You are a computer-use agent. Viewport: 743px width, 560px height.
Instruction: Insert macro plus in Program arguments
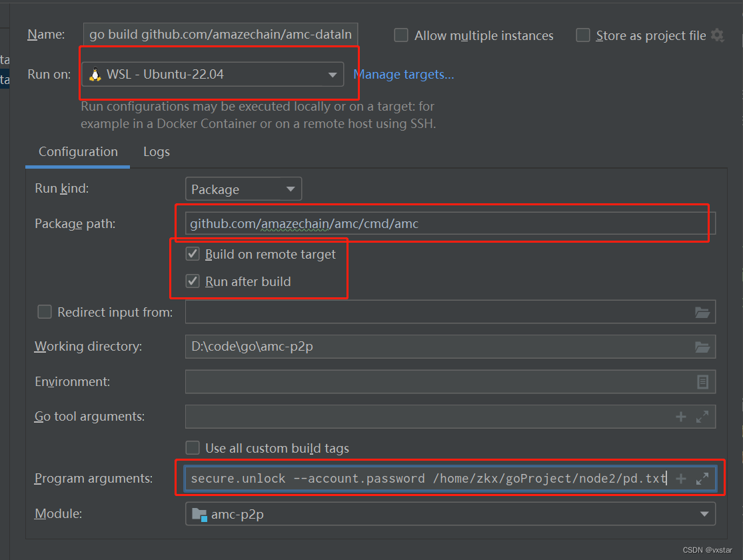coord(680,479)
